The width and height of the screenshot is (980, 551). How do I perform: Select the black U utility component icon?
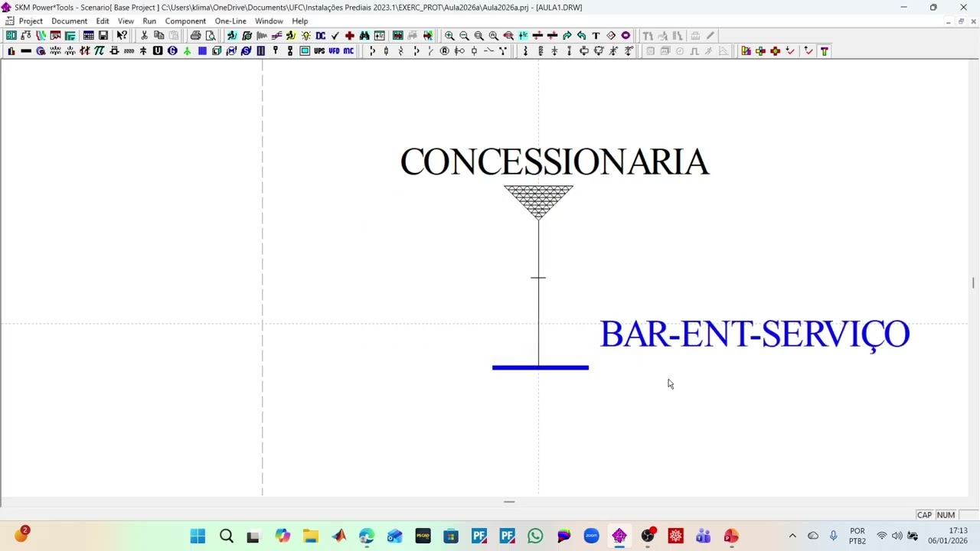(158, 51)
